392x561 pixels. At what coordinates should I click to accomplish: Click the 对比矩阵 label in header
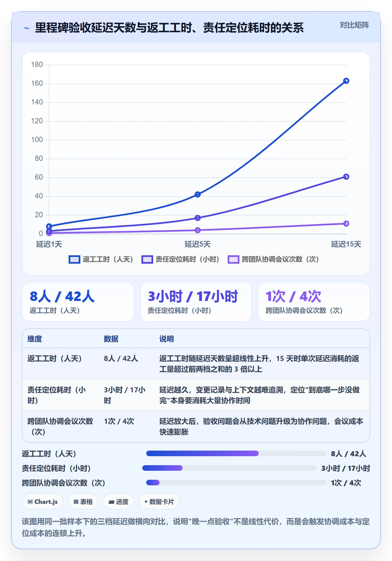pos(354,25)
